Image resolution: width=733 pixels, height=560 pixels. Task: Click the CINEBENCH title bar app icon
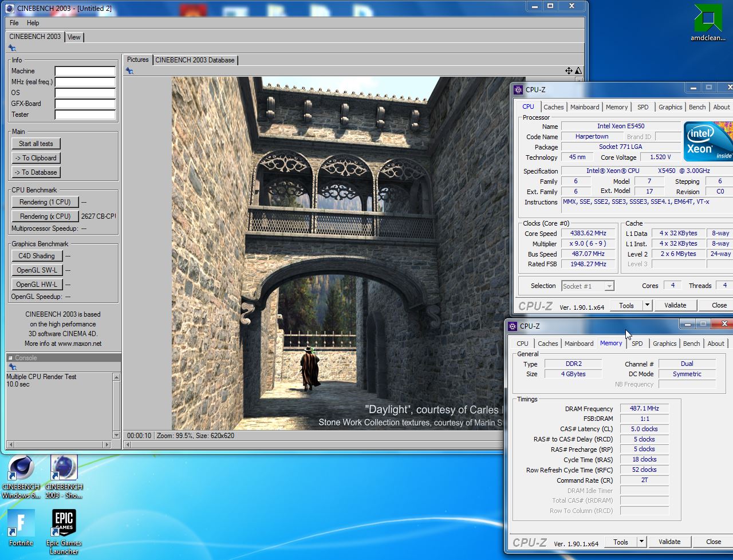coord(9,8)
